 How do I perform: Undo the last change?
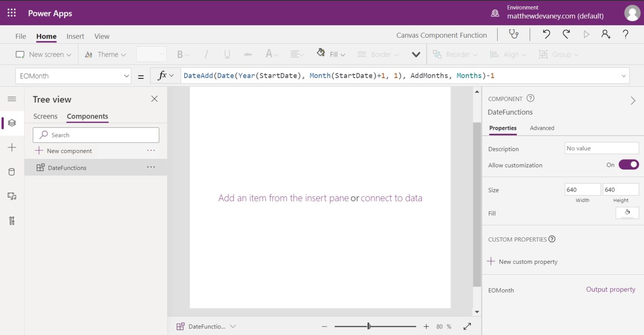546,34
